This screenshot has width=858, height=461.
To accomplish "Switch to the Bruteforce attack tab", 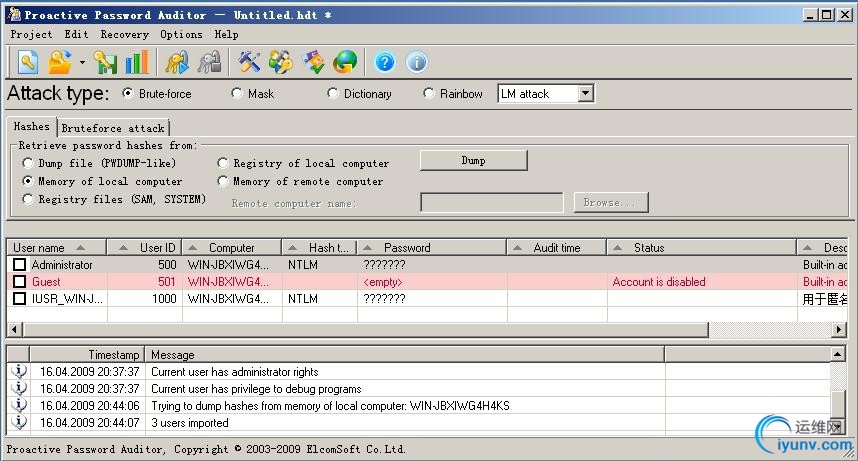I will pyautogui.click(x=113, y=128).
